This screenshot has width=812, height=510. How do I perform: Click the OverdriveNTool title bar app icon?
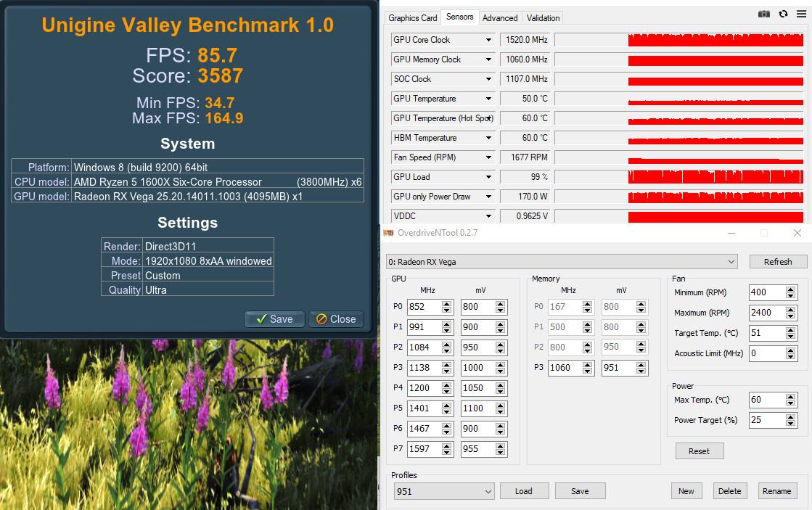(x=388, y=233)
